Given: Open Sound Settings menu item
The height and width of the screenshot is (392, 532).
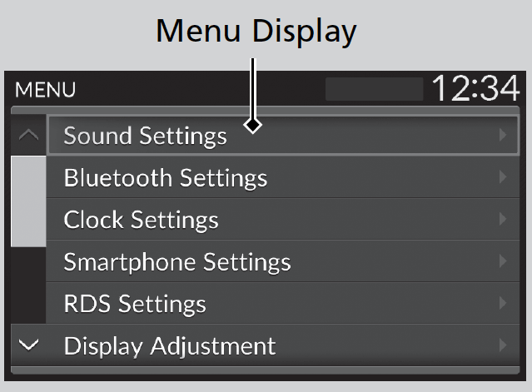Looking at the screenshot, I should (x=146, y=136).
